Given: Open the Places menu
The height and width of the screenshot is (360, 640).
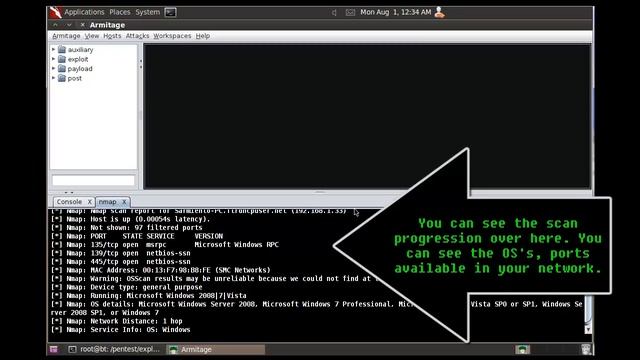Looking at the screenshot, I should pyautogui.click(x=120, y=12).
